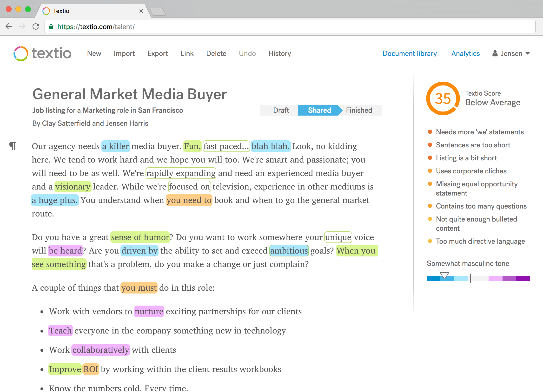
Task: Click the New menu item
Action: [x=94, y=53]
